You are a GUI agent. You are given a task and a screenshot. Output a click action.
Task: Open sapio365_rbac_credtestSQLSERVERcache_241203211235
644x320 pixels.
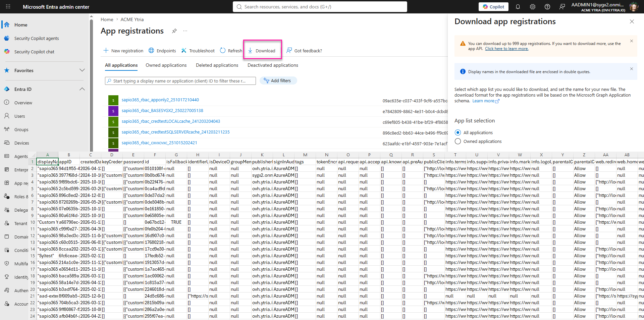pos(176,132)
